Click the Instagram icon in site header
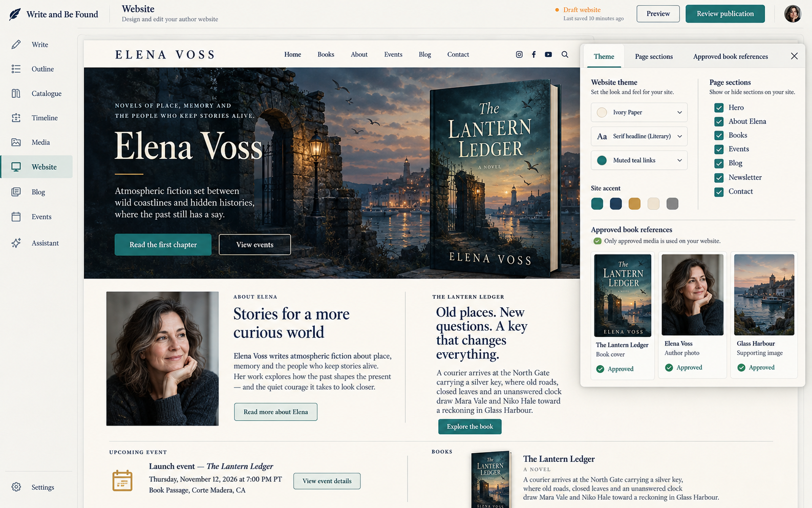The height and width of the screenshot is (508, 812). 519,54
